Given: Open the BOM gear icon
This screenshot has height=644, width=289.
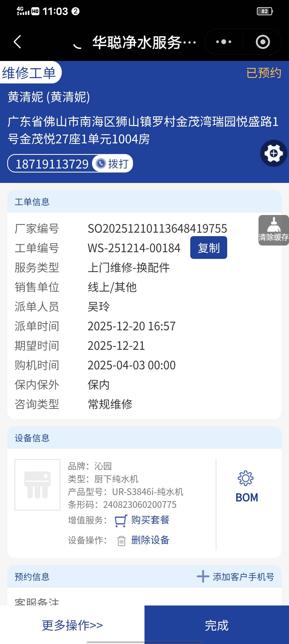Looking at the screenshot, I should click(246, 478).
